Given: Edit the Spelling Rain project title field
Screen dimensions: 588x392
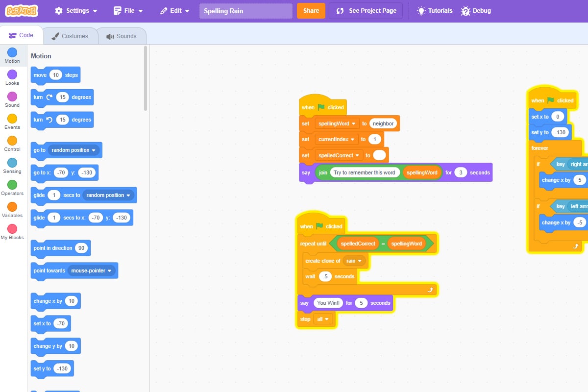Looking at the screenshot, I should pos(246,11).
